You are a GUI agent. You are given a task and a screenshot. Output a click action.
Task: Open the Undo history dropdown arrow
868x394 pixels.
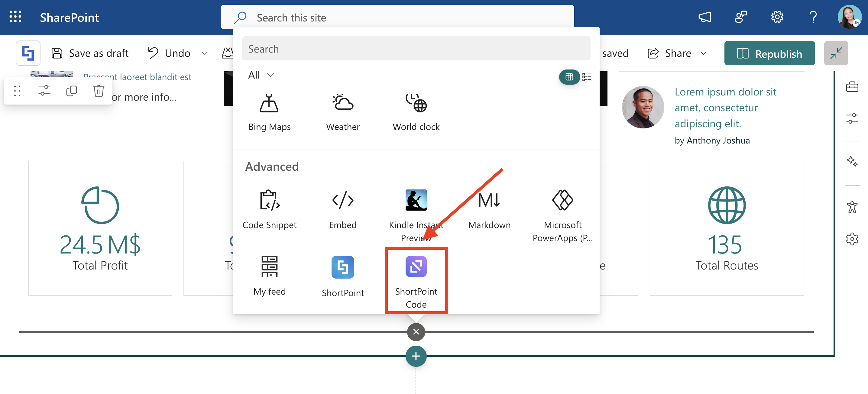(204, 53)
